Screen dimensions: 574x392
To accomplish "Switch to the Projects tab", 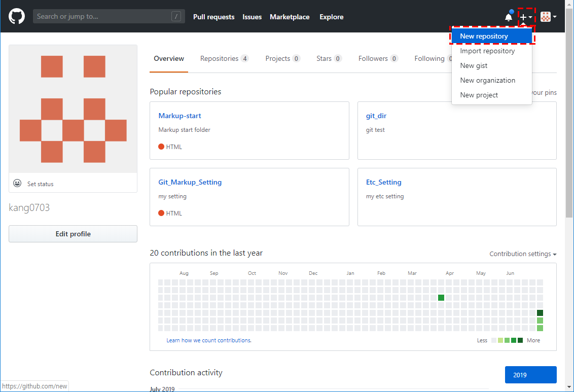I will 282,58.
